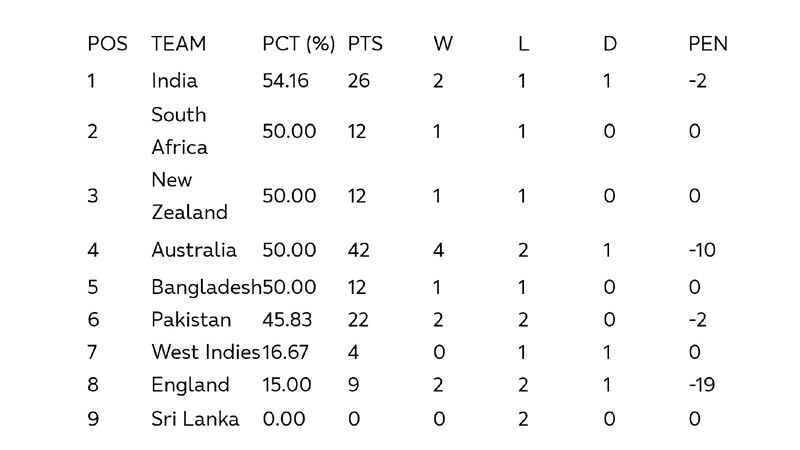Click the PEN column header
This screenshot has height=450, width=800.
[708, 44]
